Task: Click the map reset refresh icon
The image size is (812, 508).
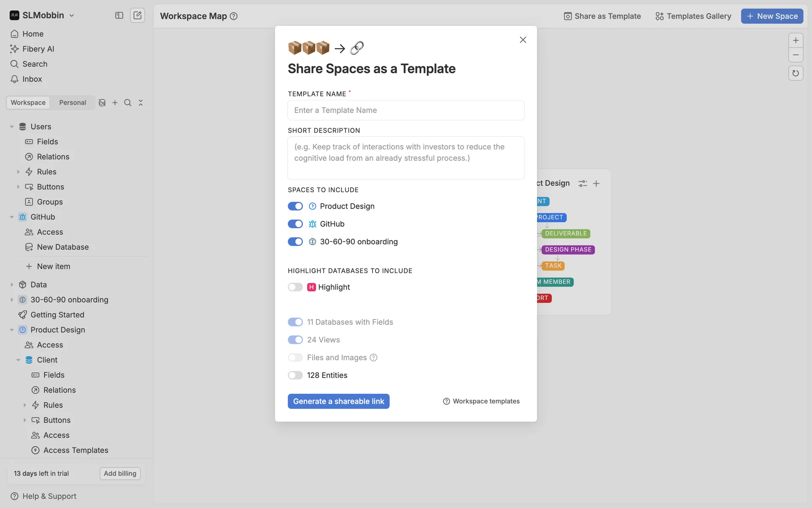Action: [796, 73]
